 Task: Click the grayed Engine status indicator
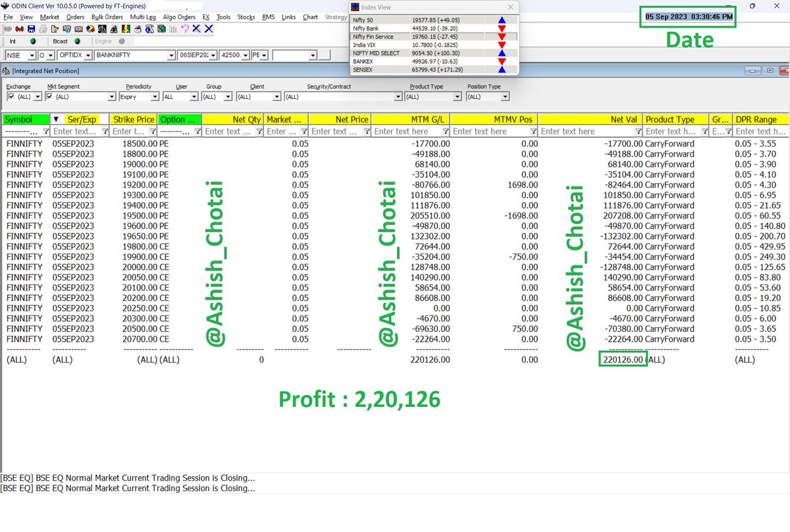122,41
